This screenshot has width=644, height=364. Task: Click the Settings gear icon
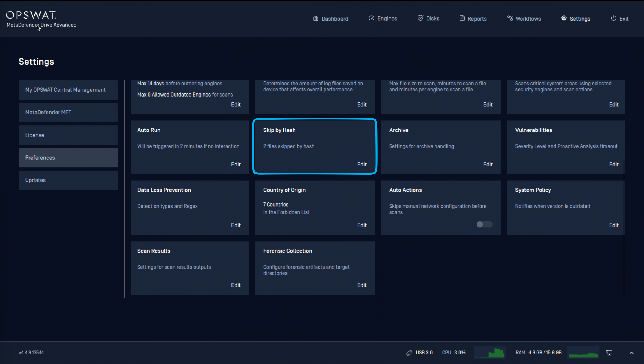pyautogui.click(x=564, y=18)
